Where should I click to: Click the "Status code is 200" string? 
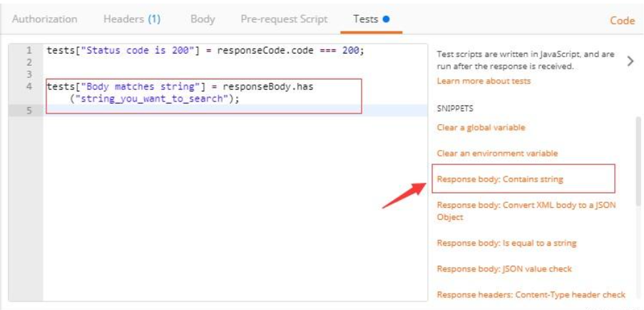click(x=138, y=51)
